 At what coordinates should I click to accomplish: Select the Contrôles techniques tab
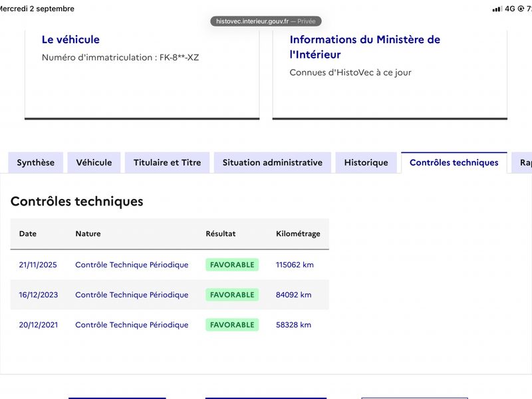pyautogui.click(x=454, y=162)
